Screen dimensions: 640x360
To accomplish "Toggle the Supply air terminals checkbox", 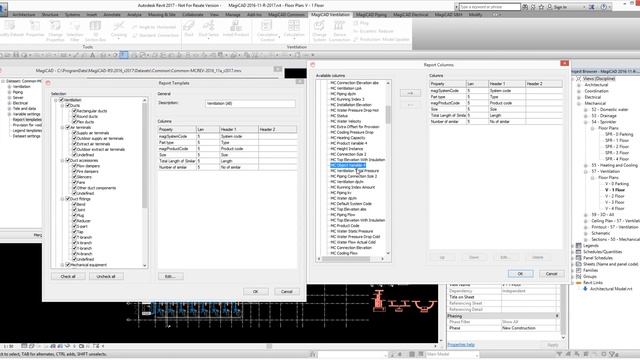I will 75,133.
